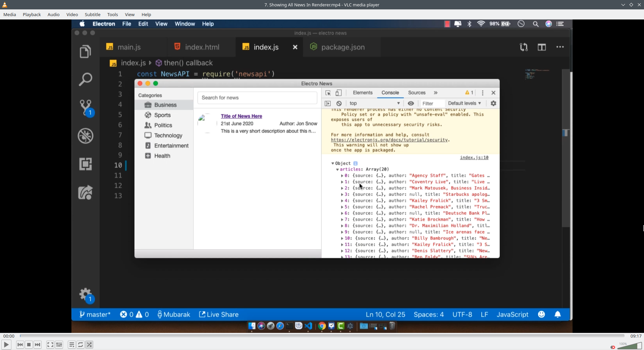This screenshot has width=644, height=350.
Task: Go to previous media in VLC playlist
Action: (20, 345)
